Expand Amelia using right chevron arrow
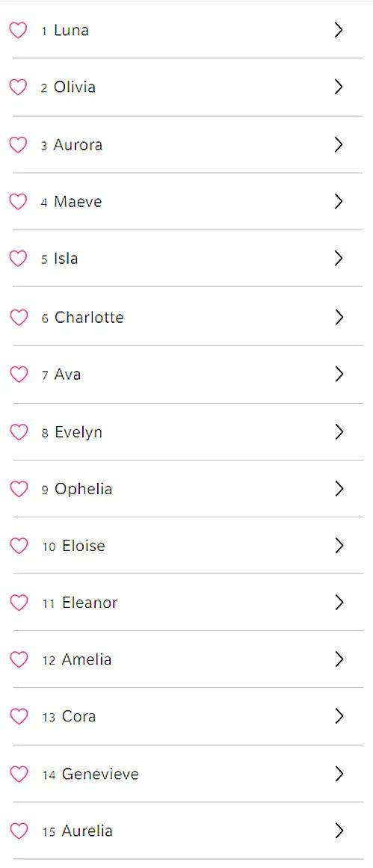 pyautogui.click(x=339, y=659)
